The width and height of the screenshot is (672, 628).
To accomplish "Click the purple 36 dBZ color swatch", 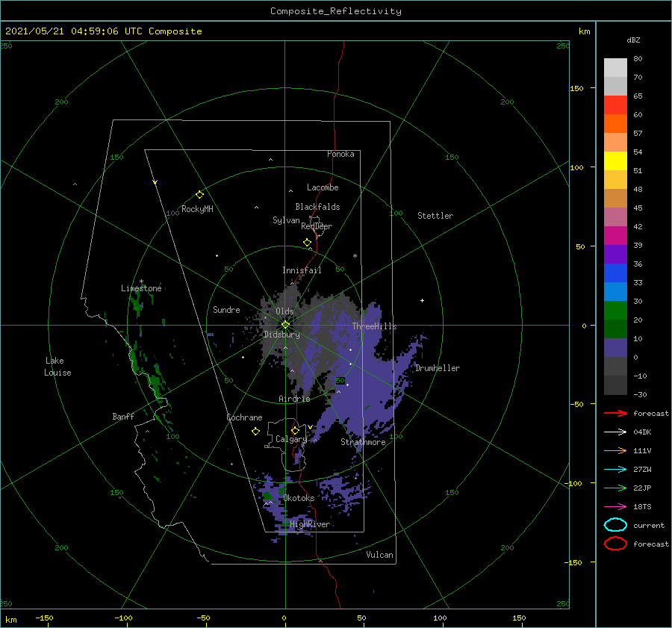I will 615,254.
